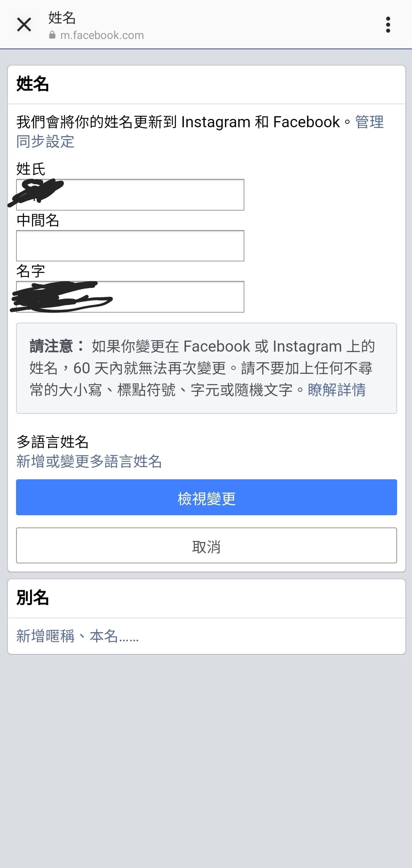Screen dimensions: 412x868
Task: Select the 姓名 page title in the toolbar
Action: pyautogui.click(x=61, y=17)
